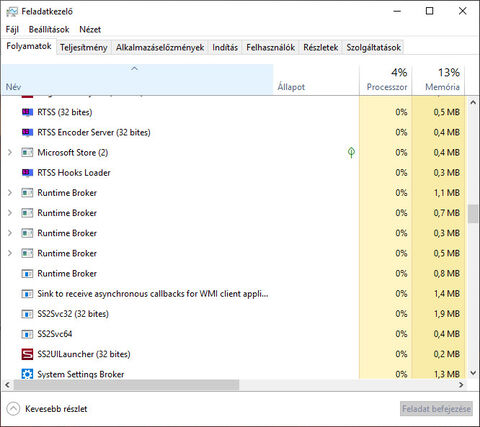Expand Runtime Broker row using 0,7 MB

[x=10, y=213]
